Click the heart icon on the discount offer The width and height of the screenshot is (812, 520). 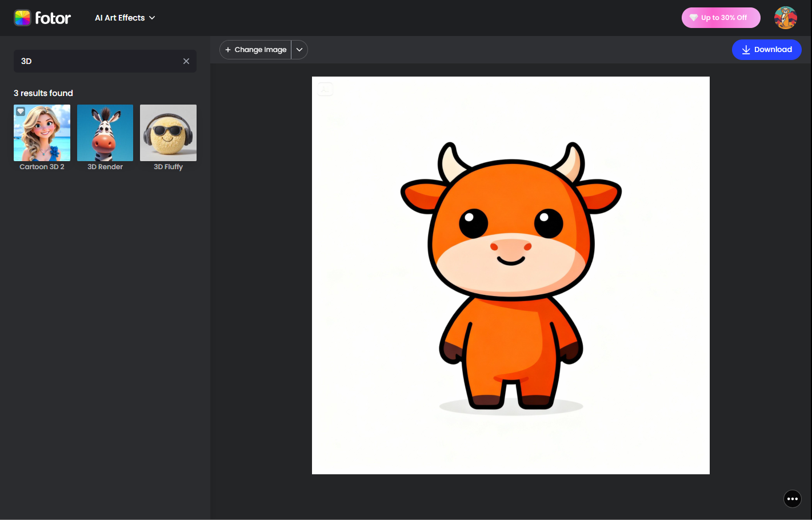[693, 18]
